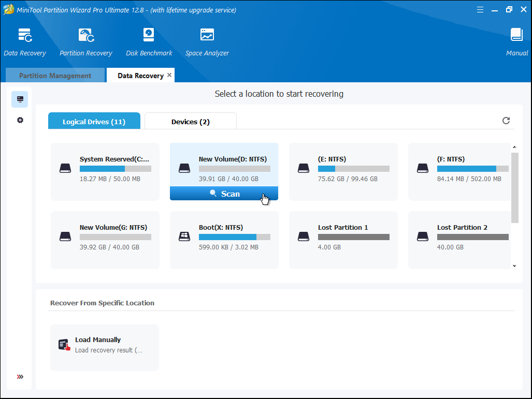Click System Reserved usage bar
The image size is (532, 399).
tap(116, 169)
